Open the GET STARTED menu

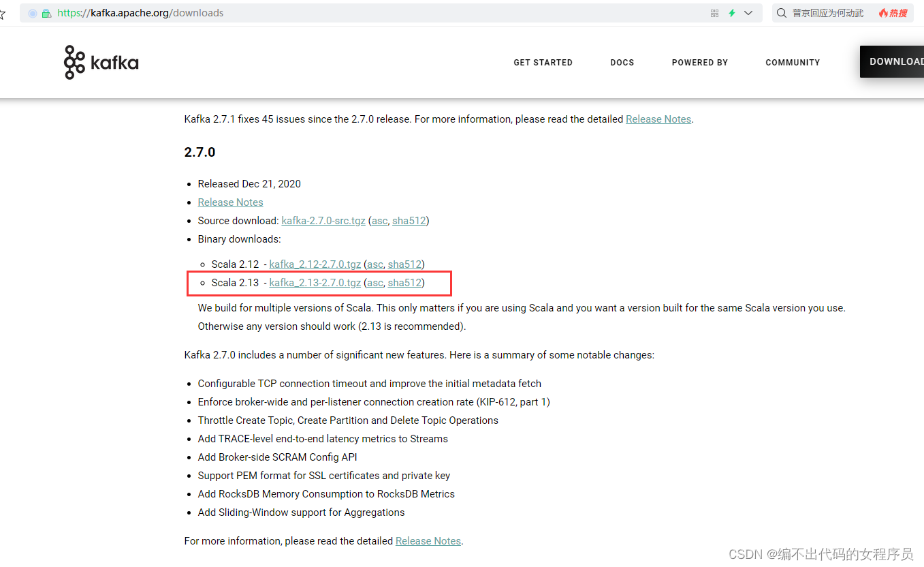coord(543,62)
